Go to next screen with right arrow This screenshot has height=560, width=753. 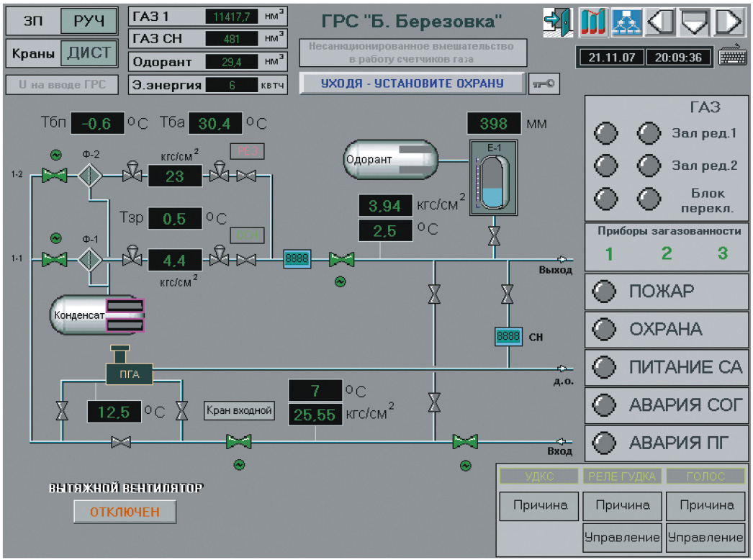coord(729,22)
